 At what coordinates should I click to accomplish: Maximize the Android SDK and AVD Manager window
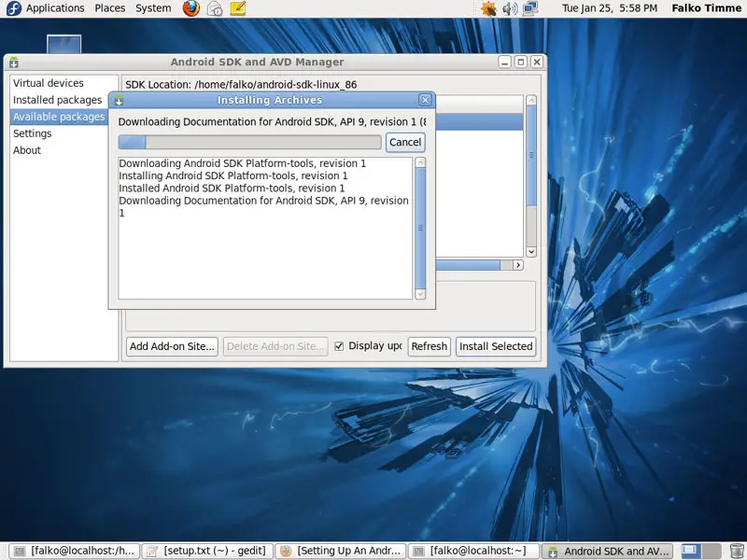click(x=521, y=62)
